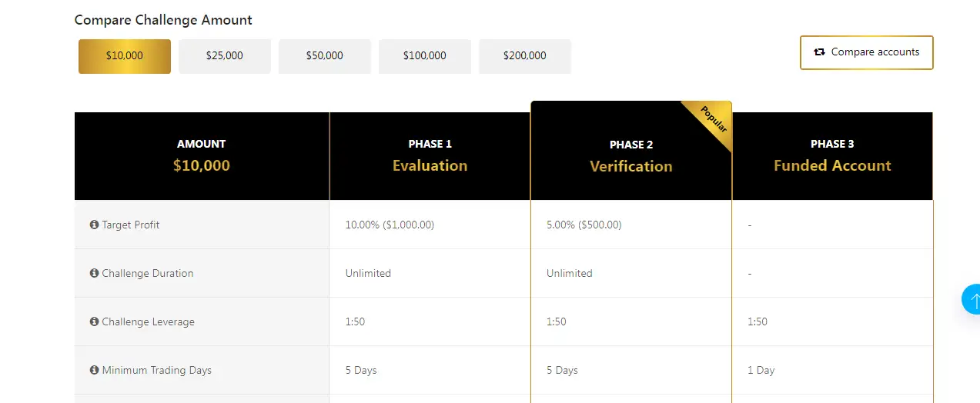
Task: Click the Target Profit row label
Action: 131,225
